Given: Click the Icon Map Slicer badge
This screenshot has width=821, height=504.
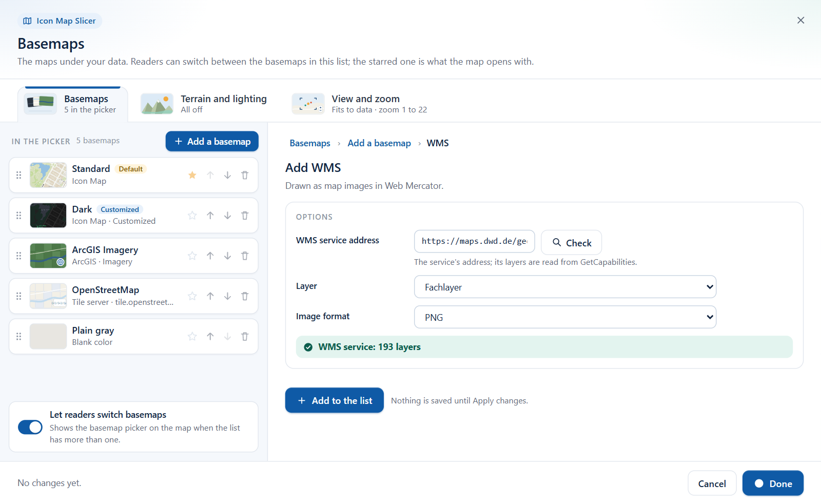Looking at the screenshot, I should (60, 21).
